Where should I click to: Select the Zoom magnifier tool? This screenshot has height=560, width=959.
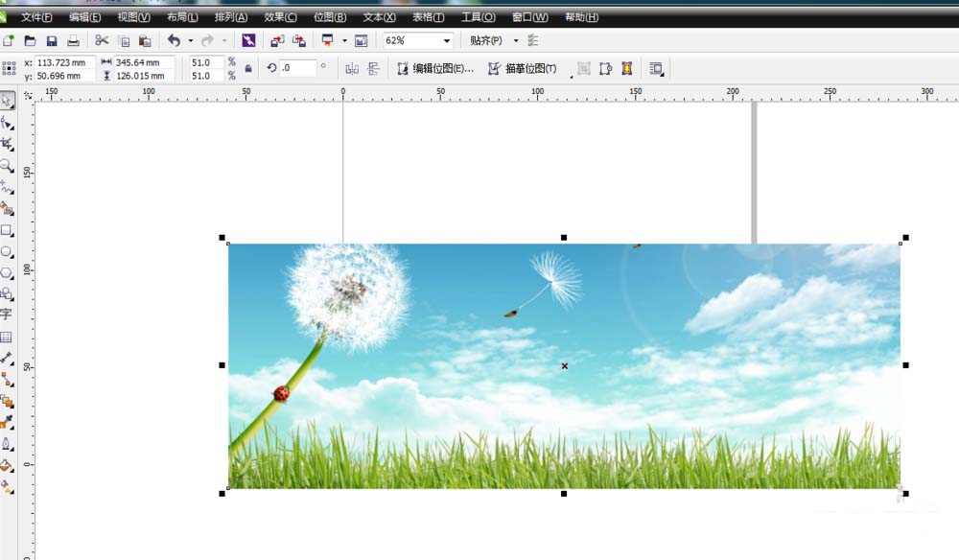[8, 166]
